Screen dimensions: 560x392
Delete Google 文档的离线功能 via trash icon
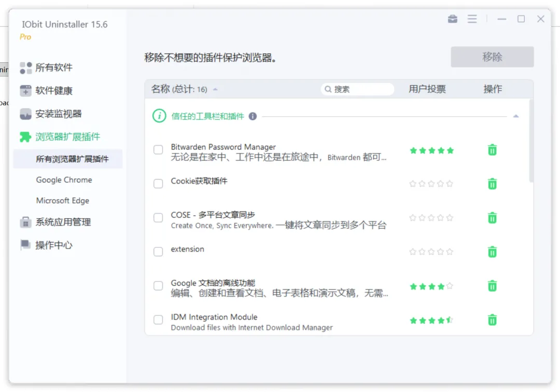[x=492, y=286]
